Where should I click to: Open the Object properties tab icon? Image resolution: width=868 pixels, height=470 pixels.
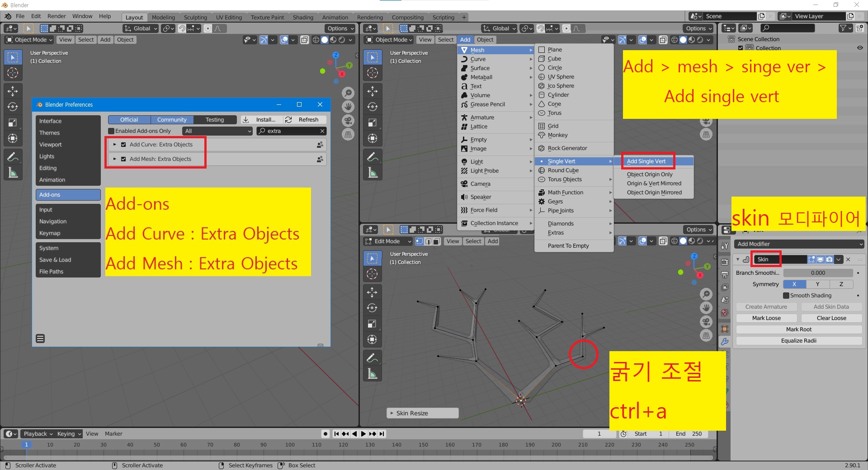pos(725,329)
